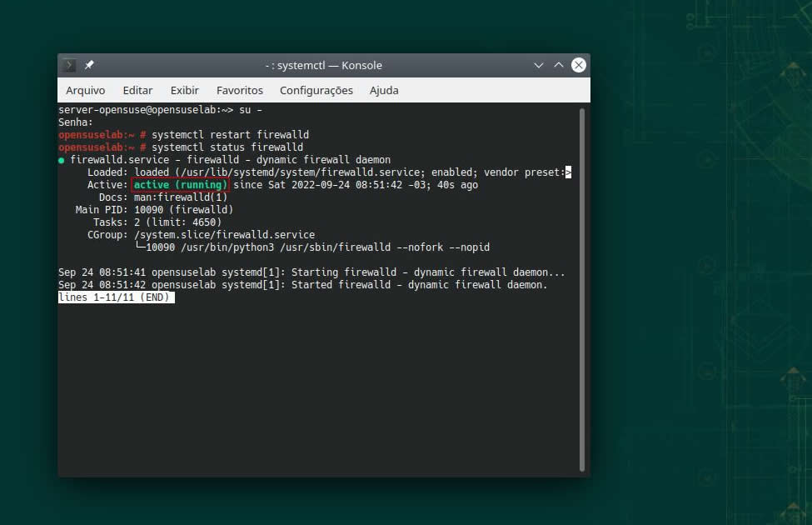Click the 'lines 1-11/11 (END)' pager indicator

[x=116, y=297]
